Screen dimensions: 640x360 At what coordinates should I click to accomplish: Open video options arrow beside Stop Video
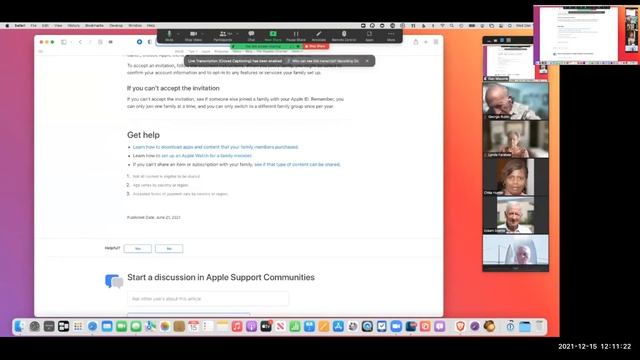click(202, 34)
